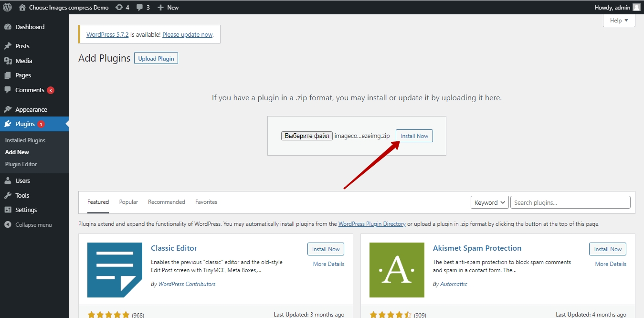Click the Plugins plug icon in the sidebar
The width and height of the screenshot is (644, 318).
tap(8, 124)
